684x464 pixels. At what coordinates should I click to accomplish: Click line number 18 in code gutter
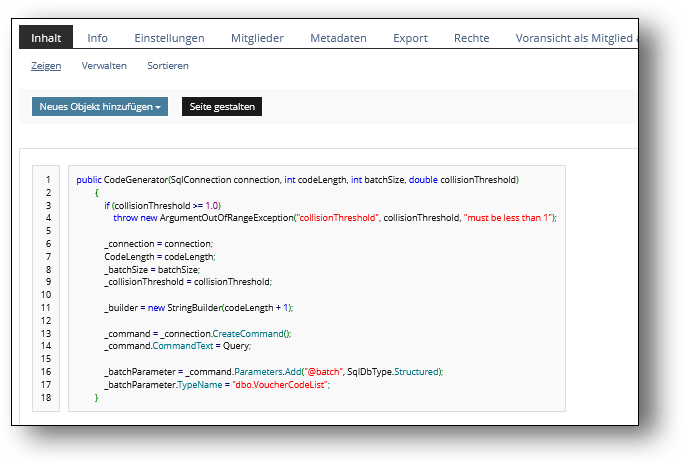tap(47, 397)
